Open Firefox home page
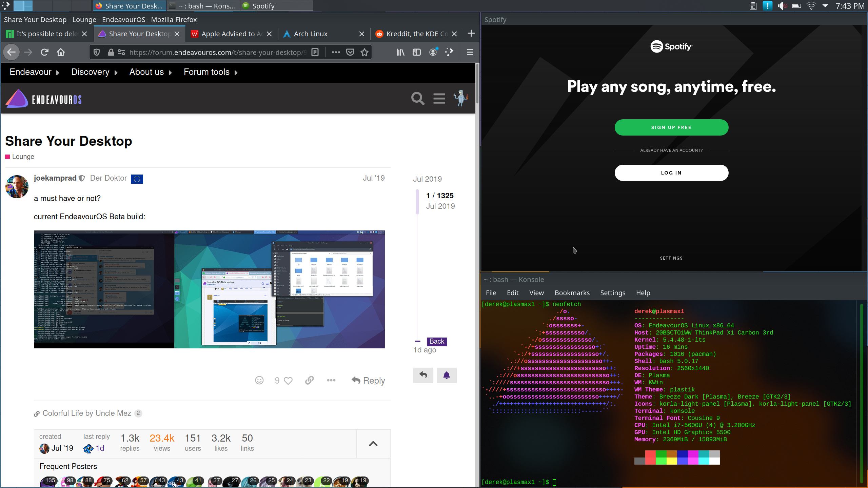The width and height of the screenshot is (868, 488). click(61, 52)
